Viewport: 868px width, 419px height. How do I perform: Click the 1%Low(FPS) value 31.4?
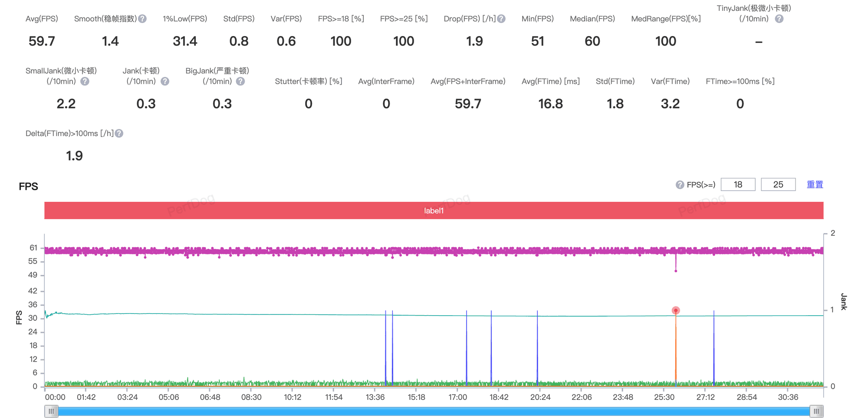185,41
